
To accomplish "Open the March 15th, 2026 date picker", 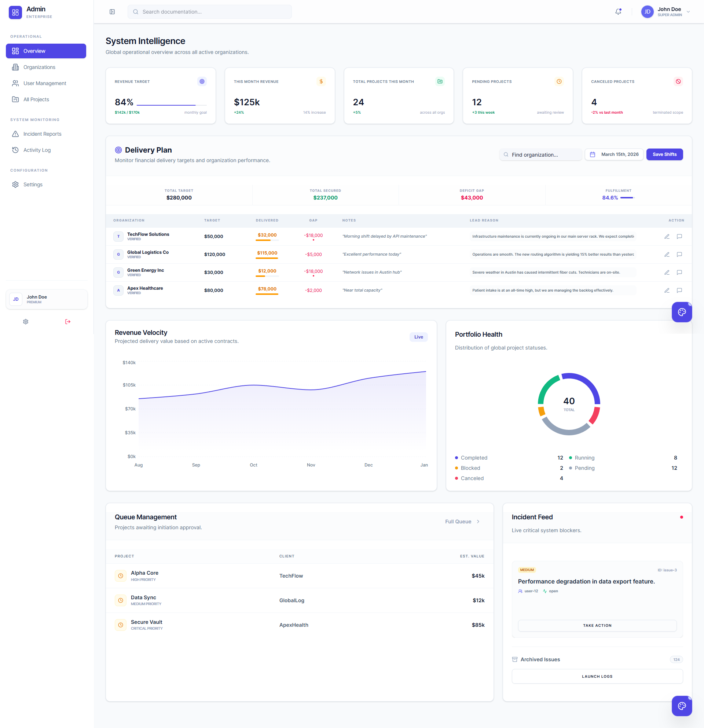I will (614, 154).
